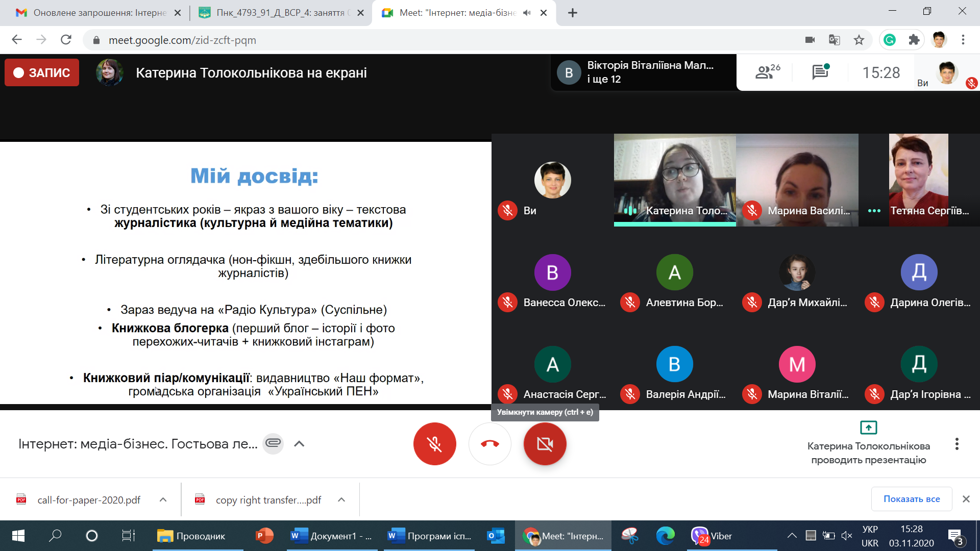This screenshot has height=551, width=980.
Task: Click the red ЗАПИС recording button
Action: point(42,72)
